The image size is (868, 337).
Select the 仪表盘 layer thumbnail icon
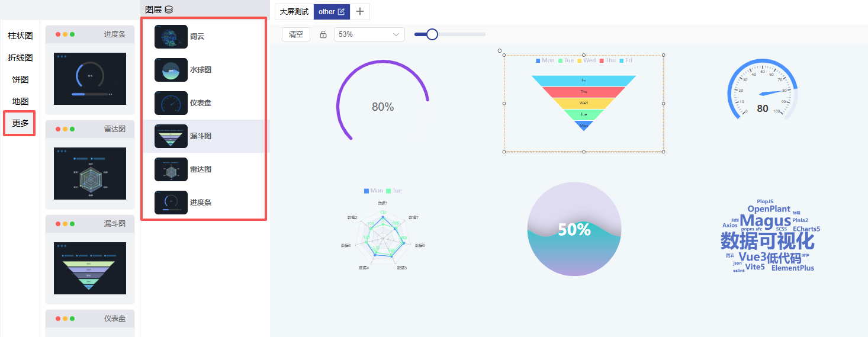(x=171, y=103)
